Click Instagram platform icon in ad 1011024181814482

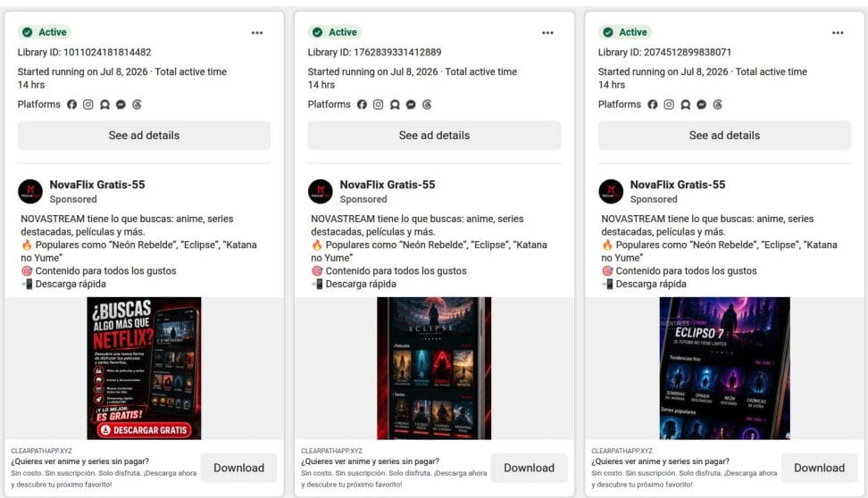pos(88,104)
